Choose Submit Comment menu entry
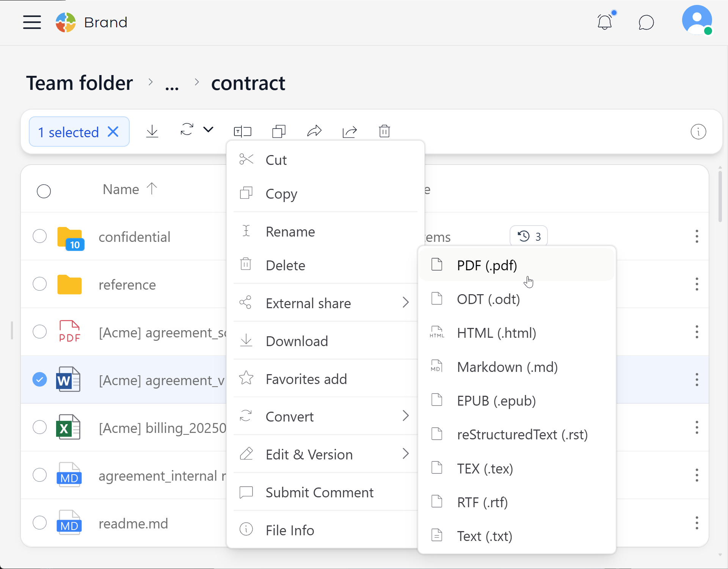728x569 pixels. click(x=325, y=492)
